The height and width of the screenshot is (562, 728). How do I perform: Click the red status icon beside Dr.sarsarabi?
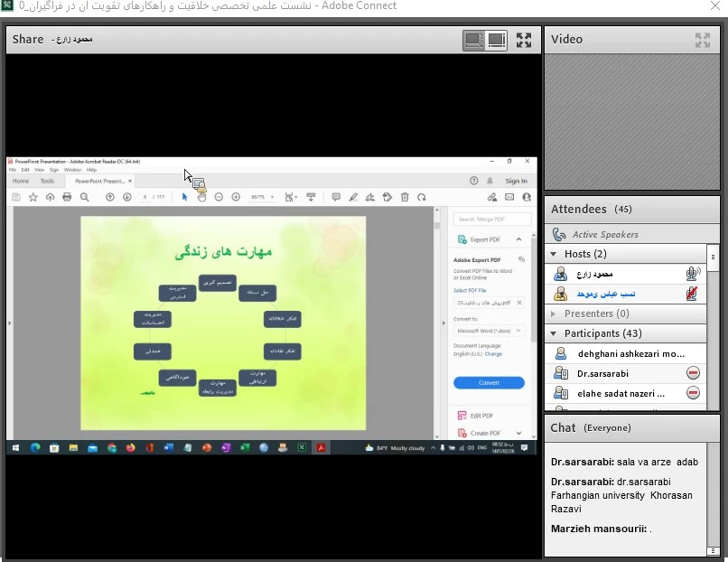pos(693,373)
